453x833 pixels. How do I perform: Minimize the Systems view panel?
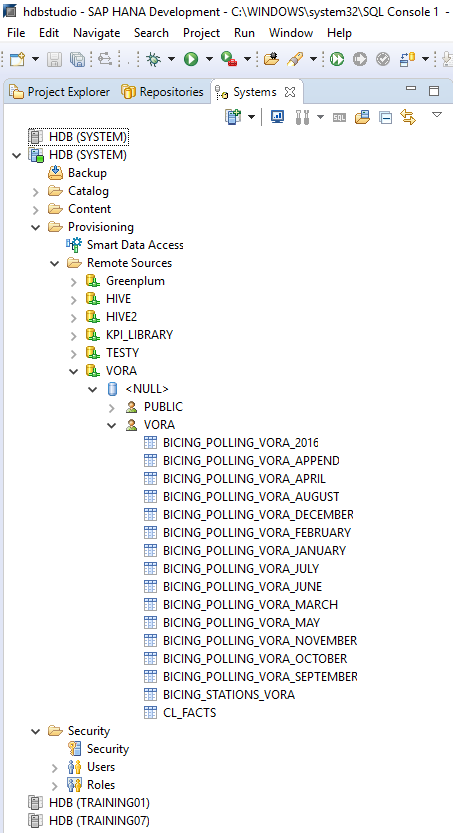pyautogui.click(x=411, y=89)
